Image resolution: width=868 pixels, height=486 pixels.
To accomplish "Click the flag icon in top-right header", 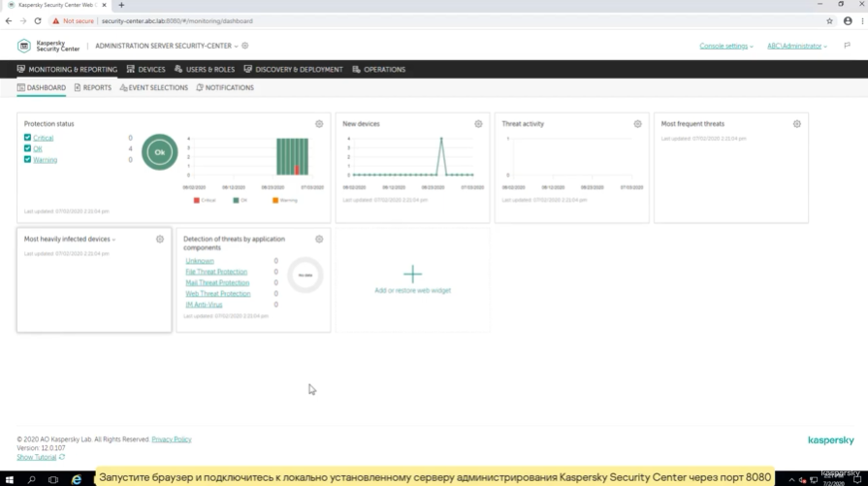I will click(847, 46).
